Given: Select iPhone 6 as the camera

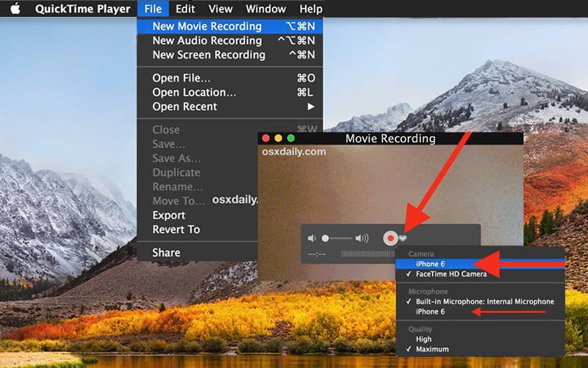Looking at the screenshot, I should pyautogui.click(x=481, y=264).
